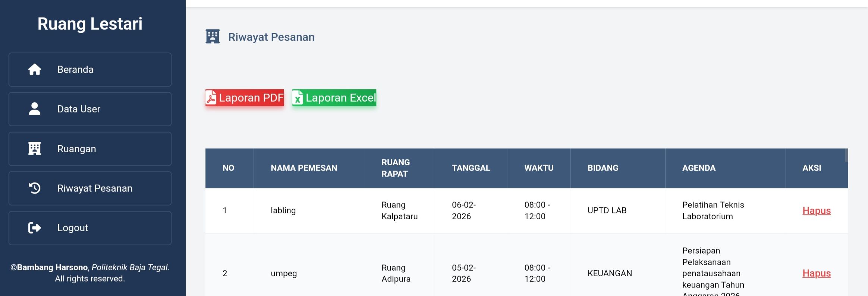Select the history clock icon near Riwayat Pesanan

point(34,188)
